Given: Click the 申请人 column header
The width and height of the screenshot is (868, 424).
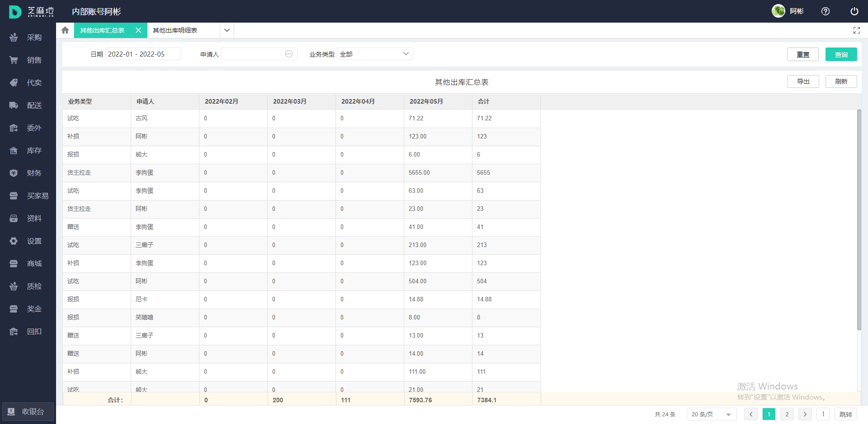Looking at the screenshot, I should 165,101.
